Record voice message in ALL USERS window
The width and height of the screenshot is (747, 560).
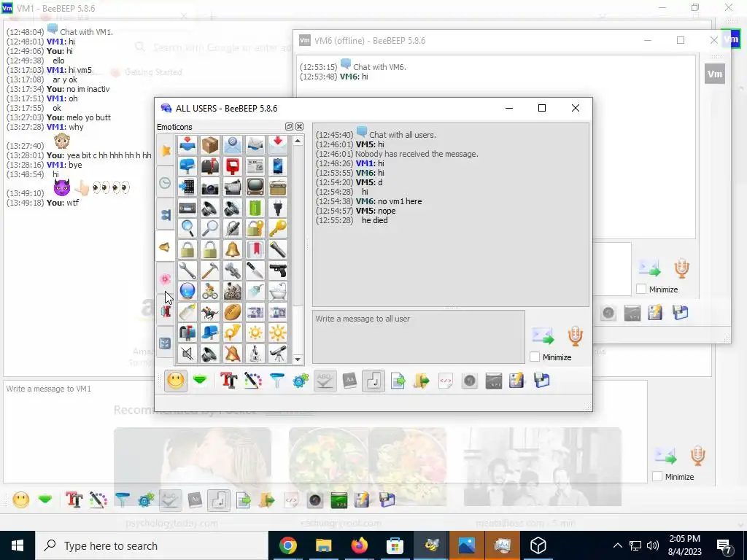[x=575, y=336]
